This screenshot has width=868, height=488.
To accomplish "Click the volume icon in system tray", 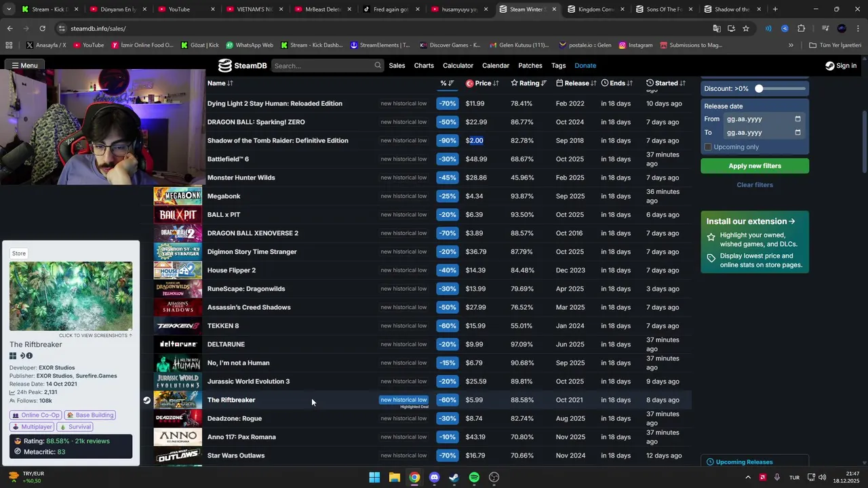I will coord(822,477).
